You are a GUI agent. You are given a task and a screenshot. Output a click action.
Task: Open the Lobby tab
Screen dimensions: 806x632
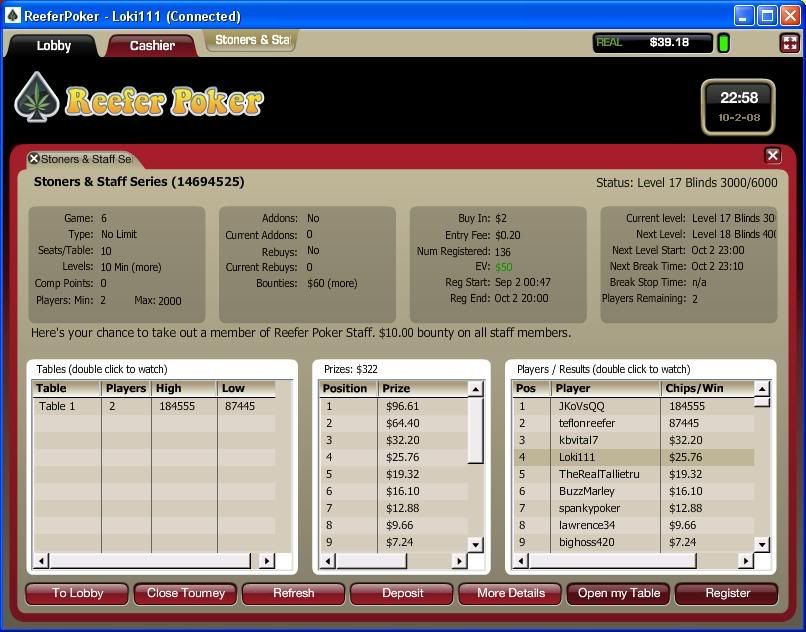[x=53, y=46]
